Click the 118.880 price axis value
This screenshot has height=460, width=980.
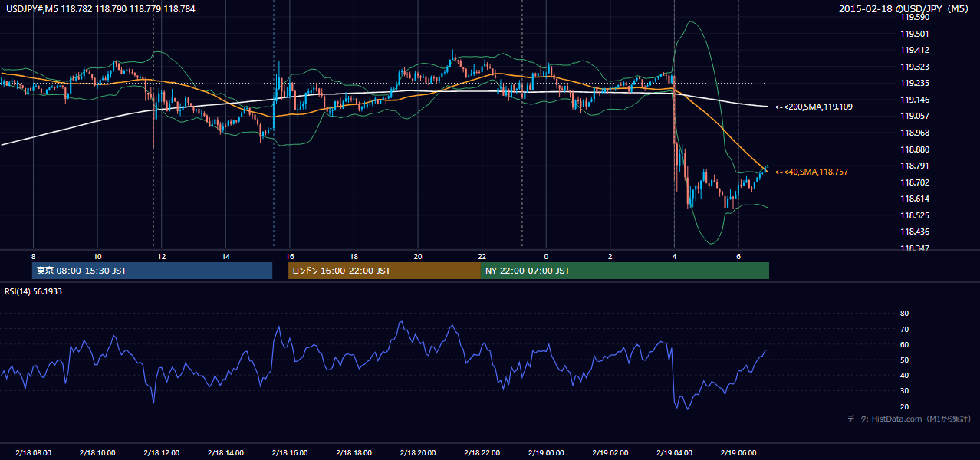(x=916, y=150)
